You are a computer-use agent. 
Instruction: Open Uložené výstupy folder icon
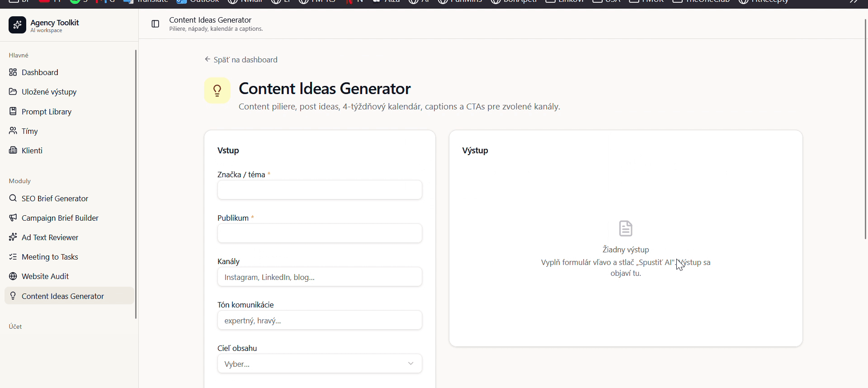(13, 92)
